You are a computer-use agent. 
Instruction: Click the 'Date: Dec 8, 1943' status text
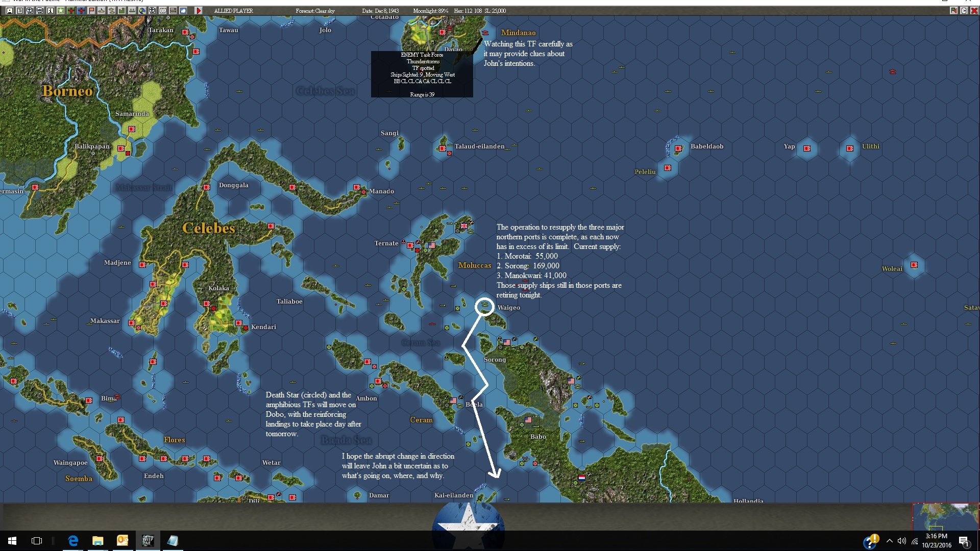point(380,11)
